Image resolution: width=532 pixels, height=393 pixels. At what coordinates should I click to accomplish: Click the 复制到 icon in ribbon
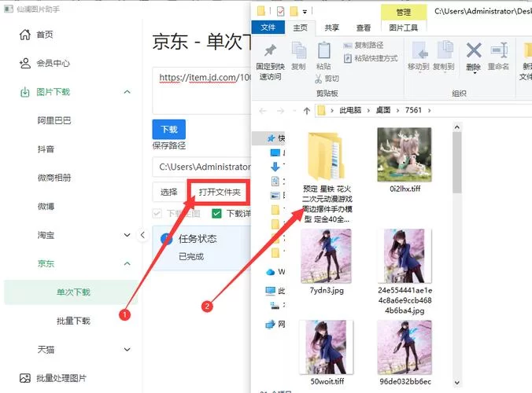[x=445, y=50]
